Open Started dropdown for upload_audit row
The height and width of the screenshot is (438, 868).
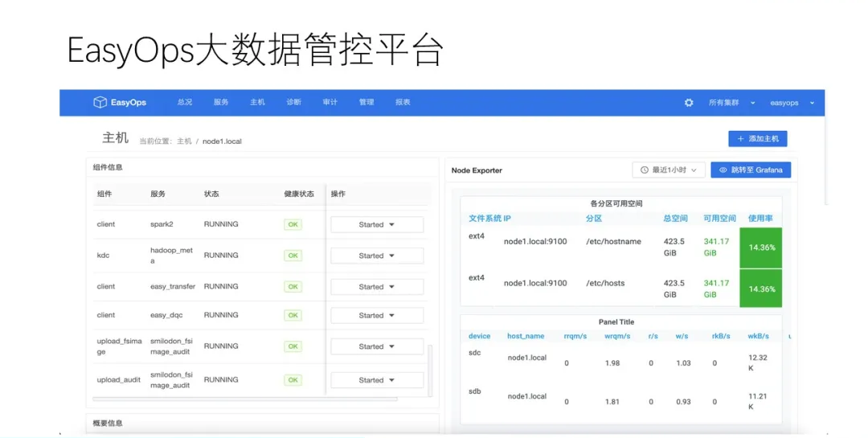[x=377, y=380]
